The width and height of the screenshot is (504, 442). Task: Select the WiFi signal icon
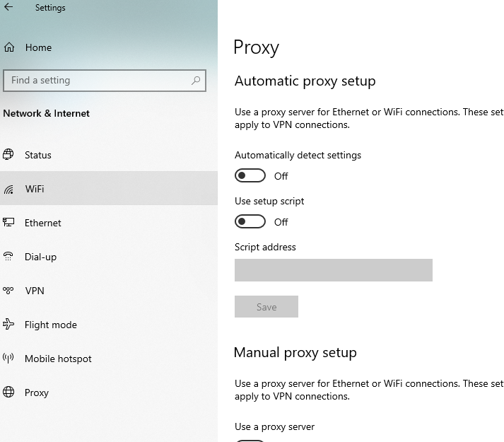[8, 190]
